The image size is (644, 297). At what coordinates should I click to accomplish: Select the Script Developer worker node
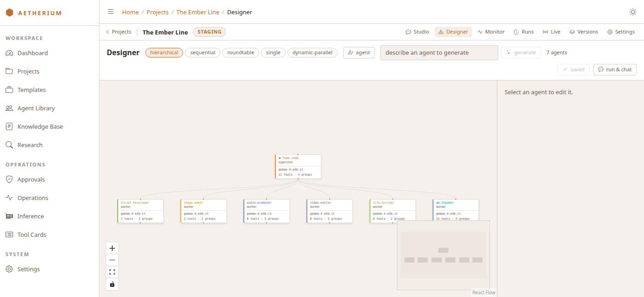pyautogui.click(x=140, y=211)
